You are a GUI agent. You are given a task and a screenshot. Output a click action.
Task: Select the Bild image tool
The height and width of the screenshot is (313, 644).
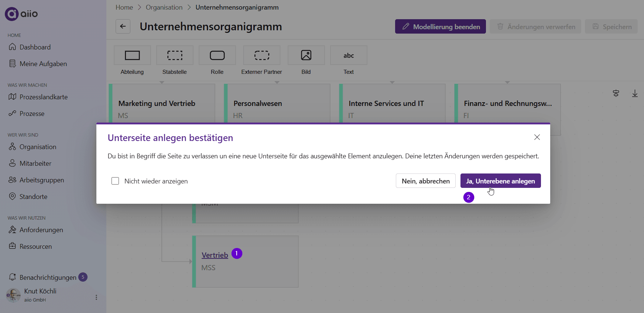click(x=306, y=55)
